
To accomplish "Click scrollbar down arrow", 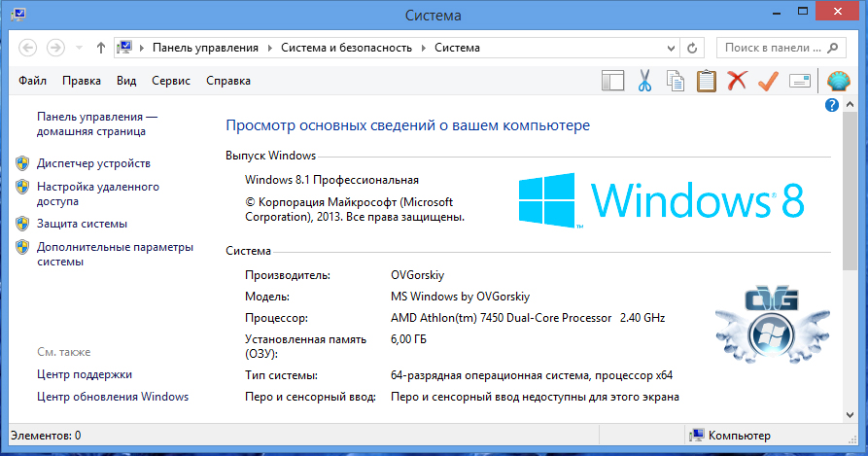I will click(850, 415).
